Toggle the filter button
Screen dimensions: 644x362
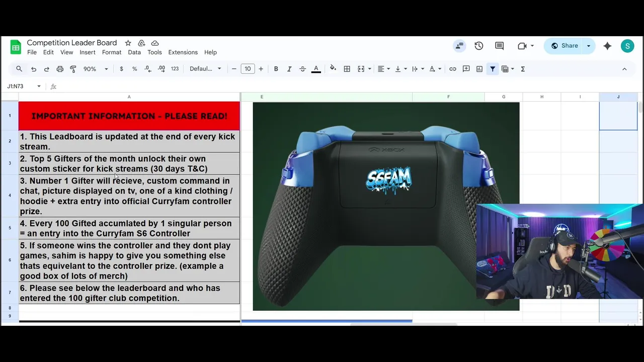click(x=493, y=69)
